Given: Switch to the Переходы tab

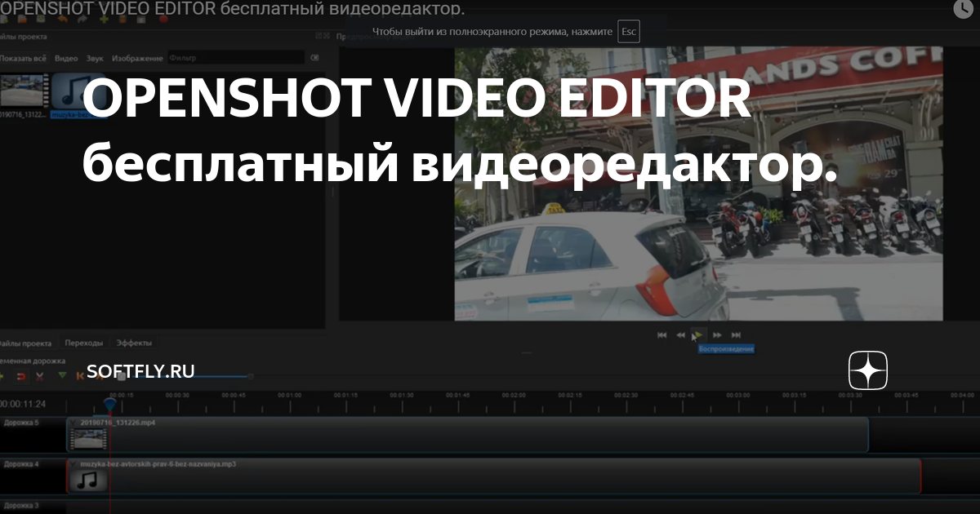Looking at the screenshot, I should point(84,343).
